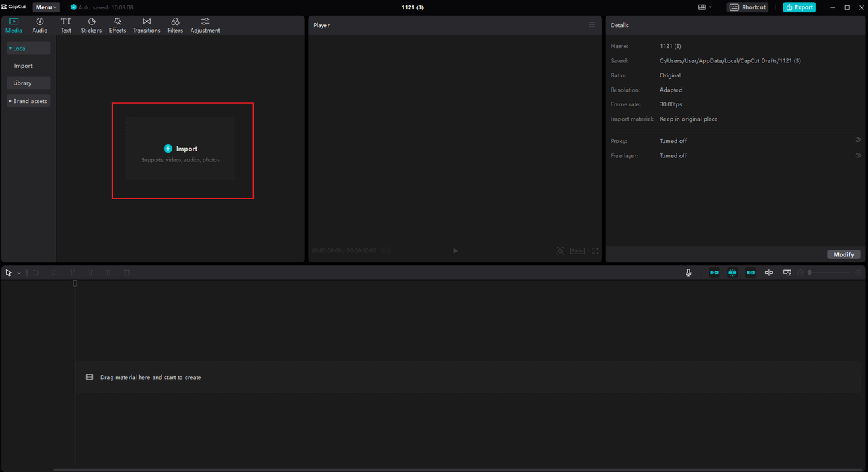The width and height of the screenshot is (868, 472).
Task: Click the auto-saved status indicator
Action: point(102,7)
